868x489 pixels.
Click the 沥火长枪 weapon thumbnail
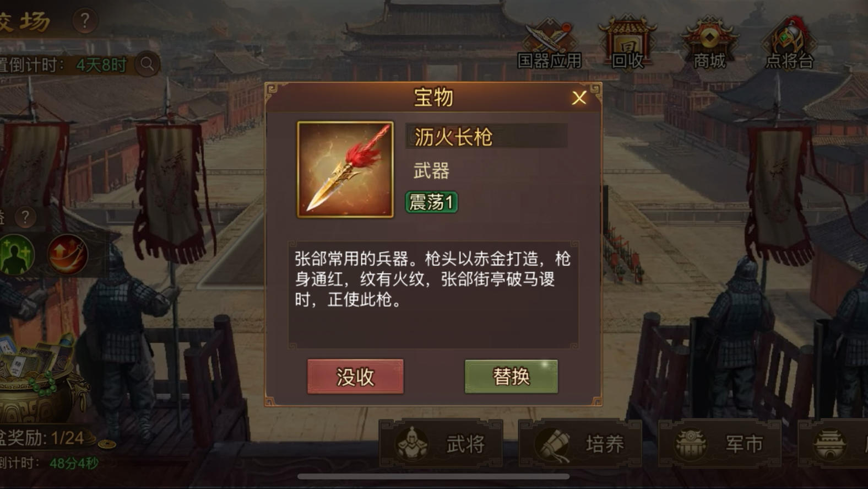point(345,170)
